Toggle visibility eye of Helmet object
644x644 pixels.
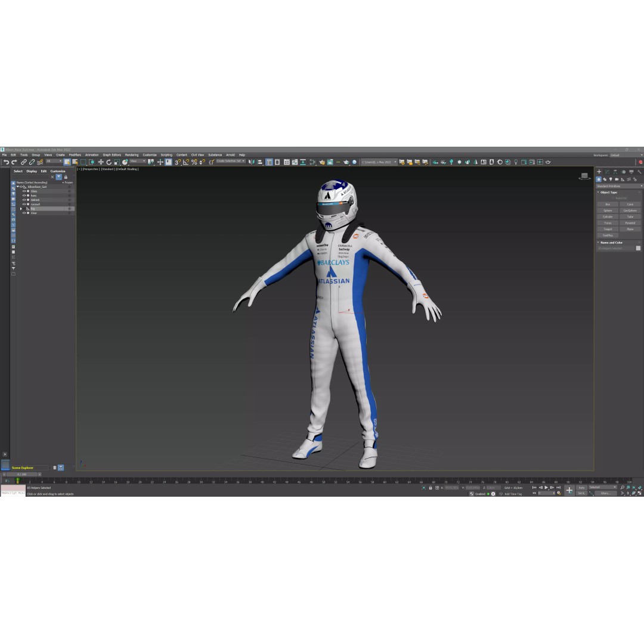click(24, 200)
